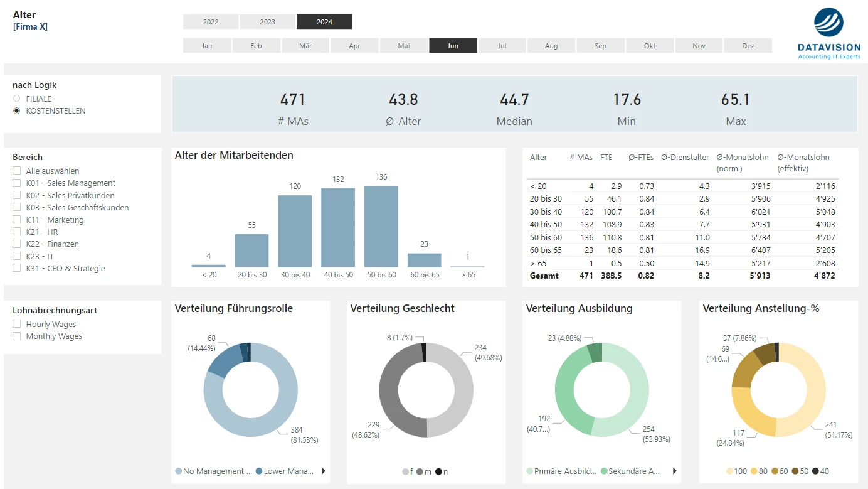Image resolution: width=868 pixels, height=489 pixels.
Task: Click the '40 bis 50' table row label
Action: (546, 225)
